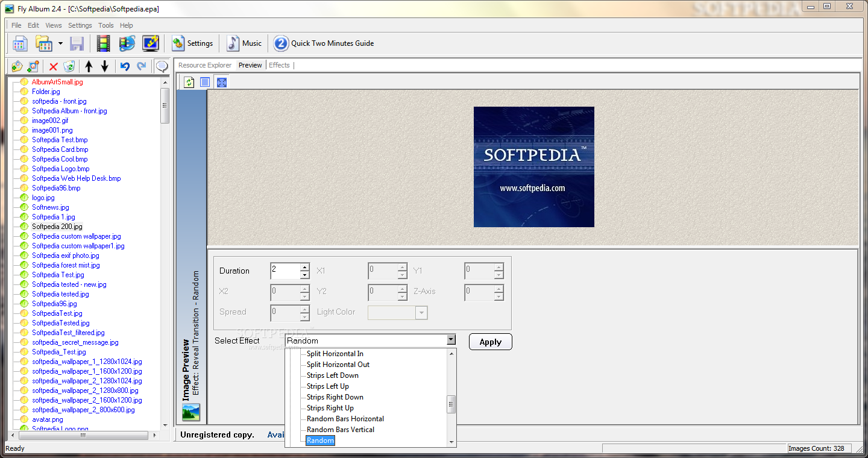Viewport: 868px width, 458px height.
Task: Open the File menu
Action: [16, 25]
